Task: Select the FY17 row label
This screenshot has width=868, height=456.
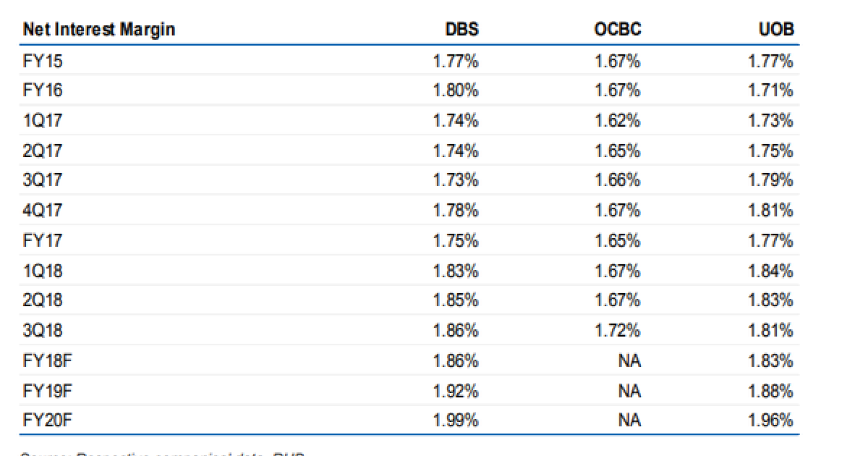Action: coord(43,241)
